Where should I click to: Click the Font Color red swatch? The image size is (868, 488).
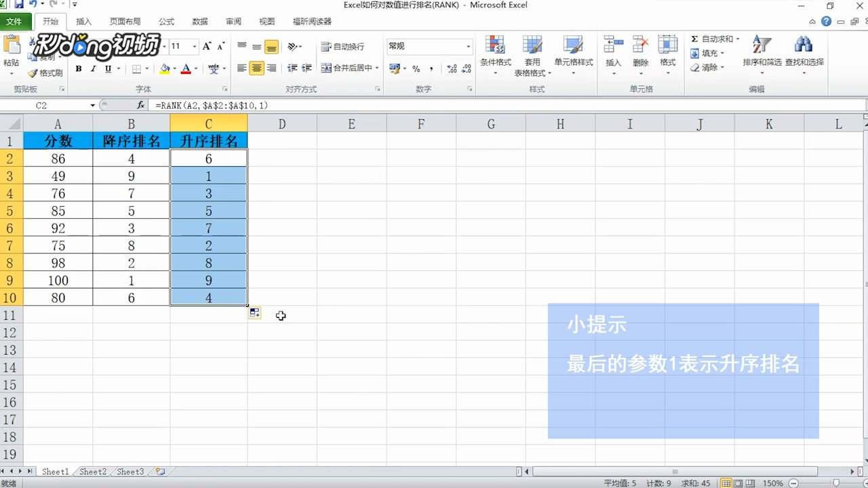(x=189, y=73)
